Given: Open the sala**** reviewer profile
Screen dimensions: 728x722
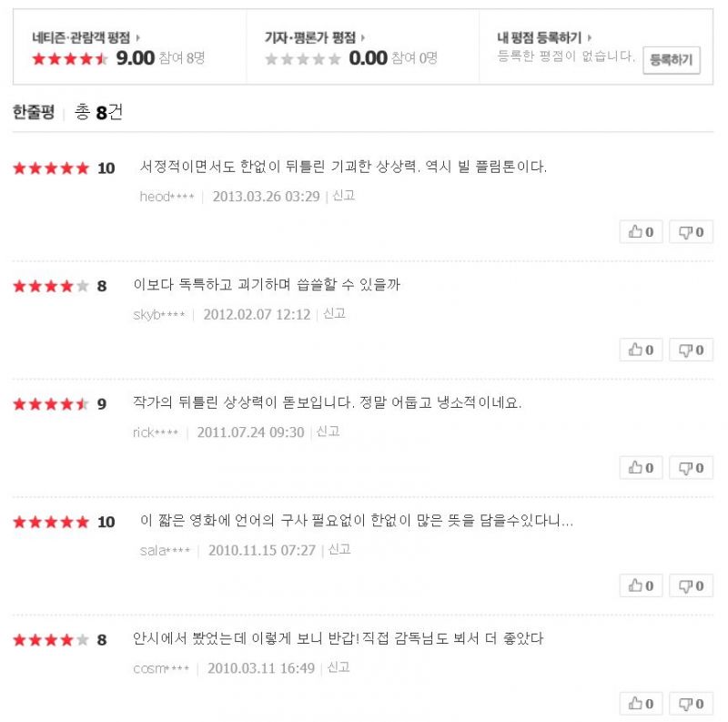Looking at the screenshot, I should pos(165,551).
